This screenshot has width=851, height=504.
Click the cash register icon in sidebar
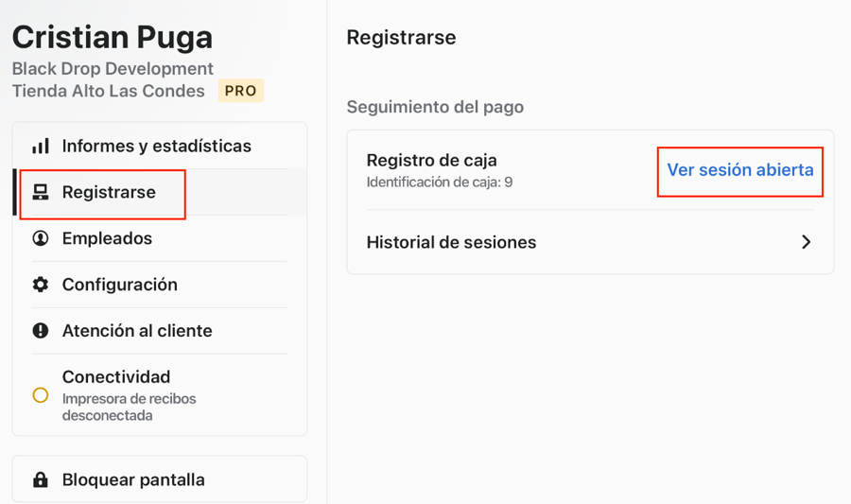point(41,193)
